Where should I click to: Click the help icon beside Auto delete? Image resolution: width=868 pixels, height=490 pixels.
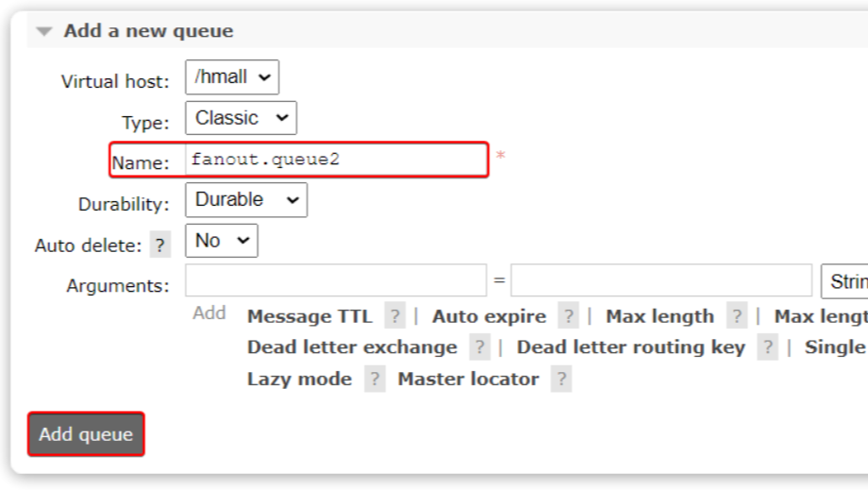(160, 245)
